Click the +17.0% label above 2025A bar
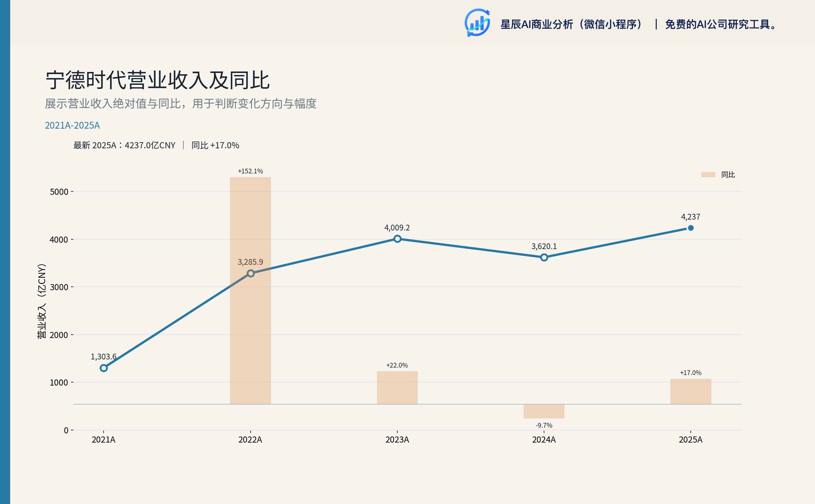This screenshot has width=815, height=504. point(691,373)
